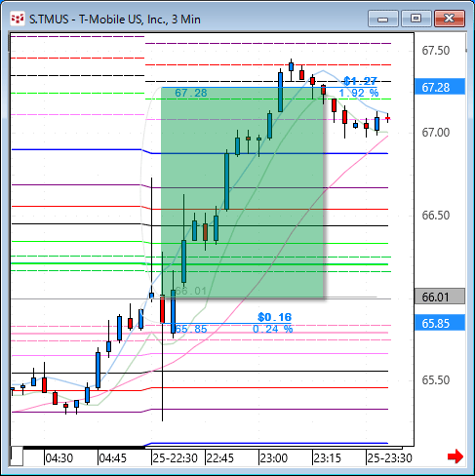Click the 67.28 blue price label on the price axis

pyautogui.click(x=440, y=87)
